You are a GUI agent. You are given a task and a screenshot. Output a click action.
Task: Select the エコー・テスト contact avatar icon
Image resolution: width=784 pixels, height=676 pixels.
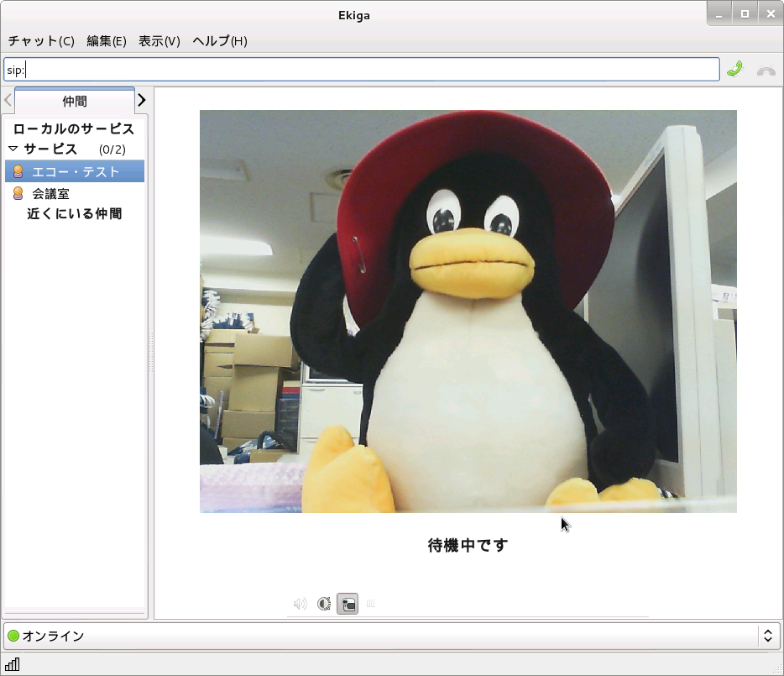coord(18,170)
